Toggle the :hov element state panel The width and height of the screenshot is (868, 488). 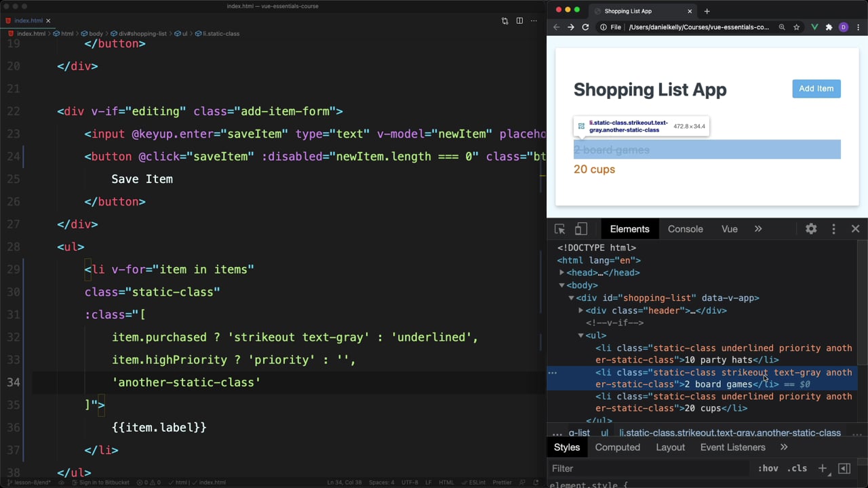768,468
